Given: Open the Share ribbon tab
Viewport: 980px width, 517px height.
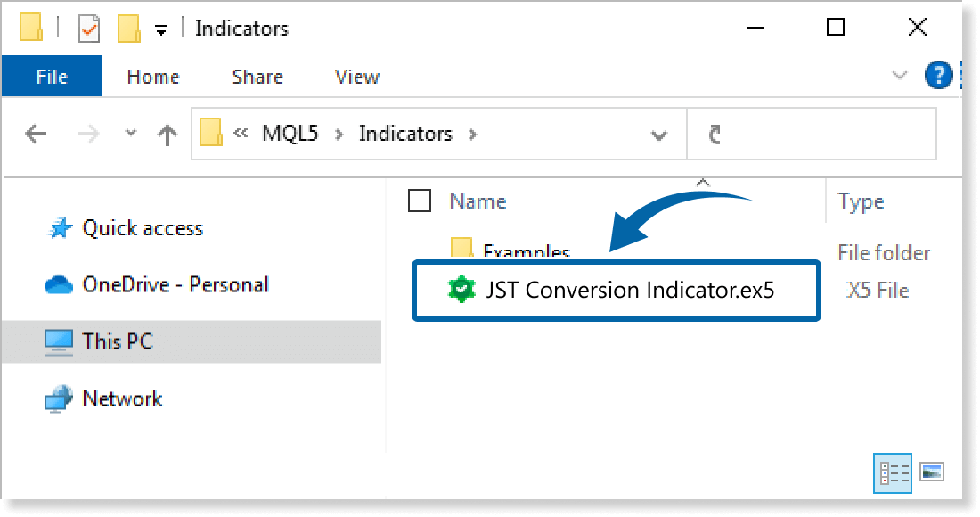Looking at the screenshot, I should coord(257,77).
